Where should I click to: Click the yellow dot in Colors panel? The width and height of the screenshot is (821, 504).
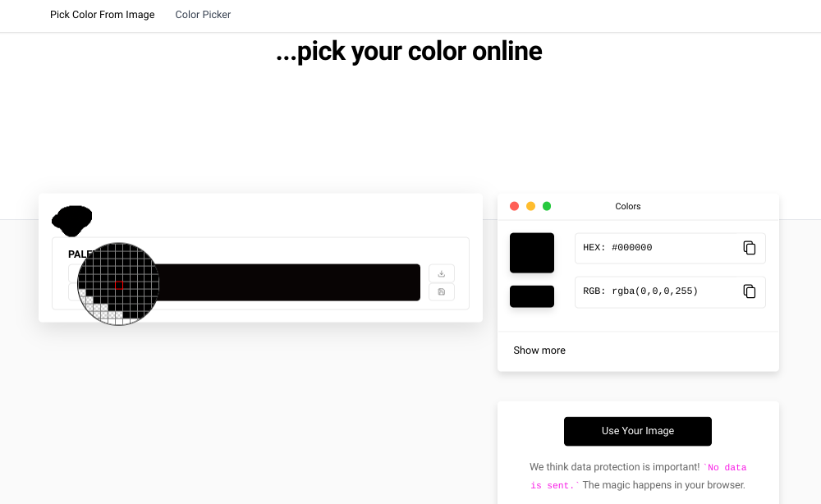[530, 206]
